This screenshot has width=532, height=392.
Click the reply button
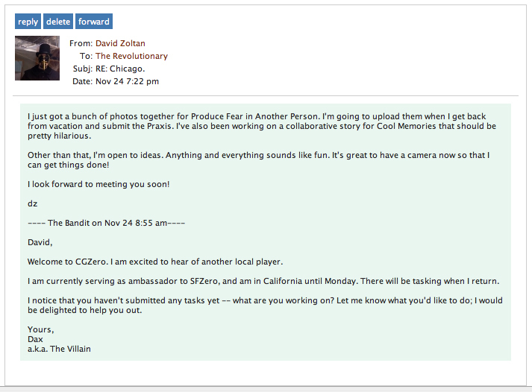(28, 22)
